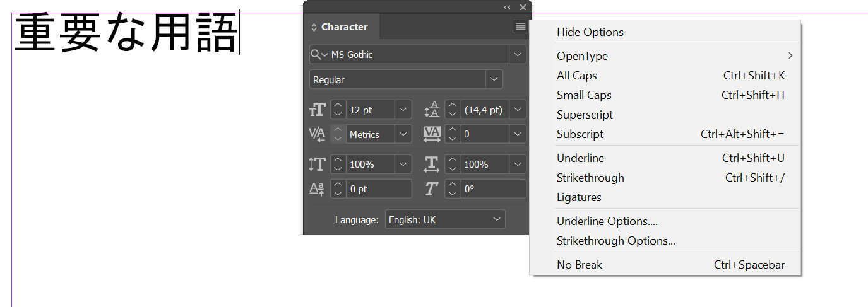Click the skew angle icon
Screen dimensions: 868x307
click(x=432, y=188)
